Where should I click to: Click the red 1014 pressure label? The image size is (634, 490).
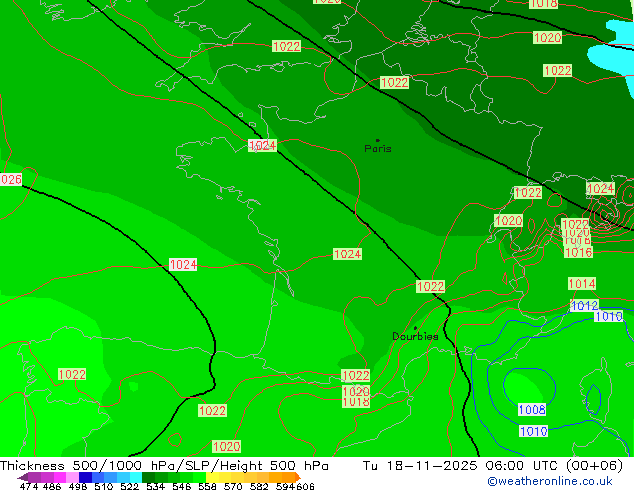pyautogui.click(x=582, y=283)
